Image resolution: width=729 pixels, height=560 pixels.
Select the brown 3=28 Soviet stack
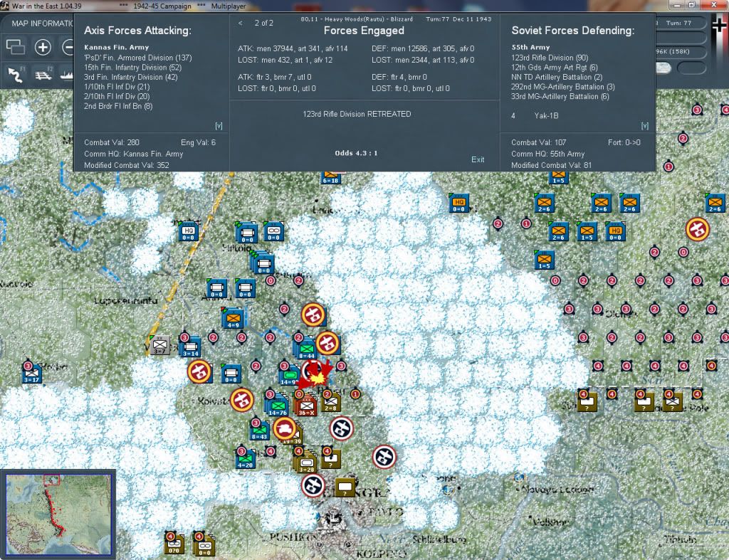pos(306,463)
